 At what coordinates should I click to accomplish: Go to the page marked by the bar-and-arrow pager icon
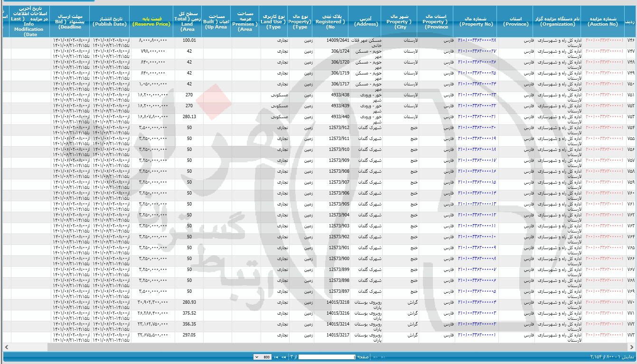[276, 357]
